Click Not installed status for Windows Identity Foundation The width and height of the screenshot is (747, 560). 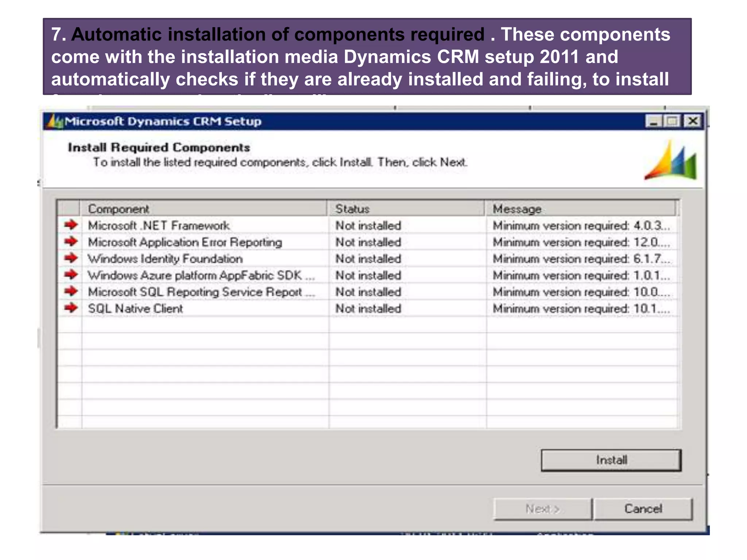click(368, 258)
